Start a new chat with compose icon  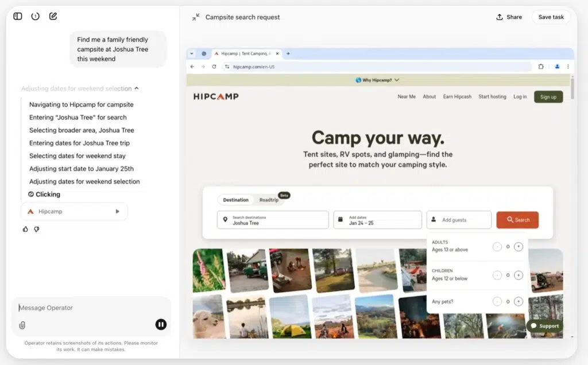53,16
